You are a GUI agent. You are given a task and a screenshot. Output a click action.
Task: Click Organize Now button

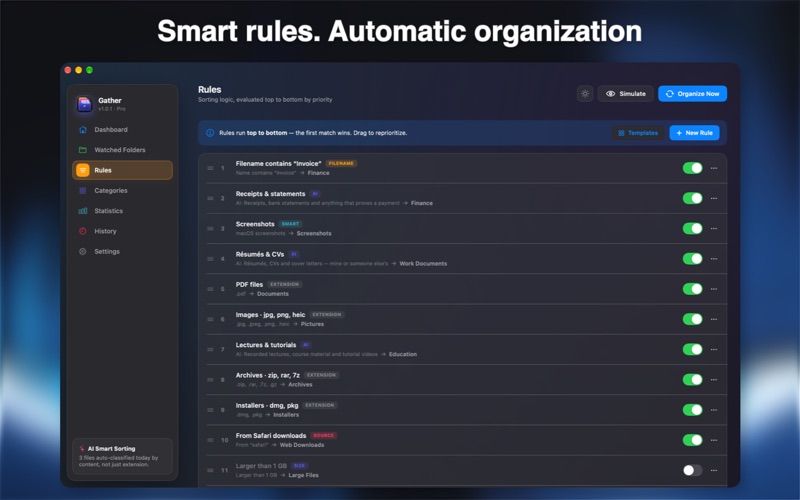click(692, 94)
